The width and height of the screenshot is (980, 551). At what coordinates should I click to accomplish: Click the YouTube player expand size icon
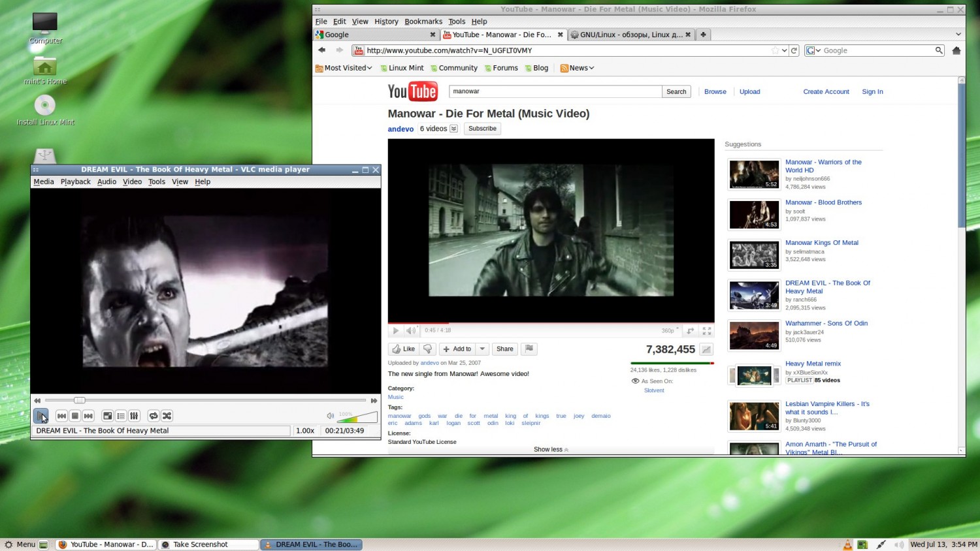click(x=691, y=331)
